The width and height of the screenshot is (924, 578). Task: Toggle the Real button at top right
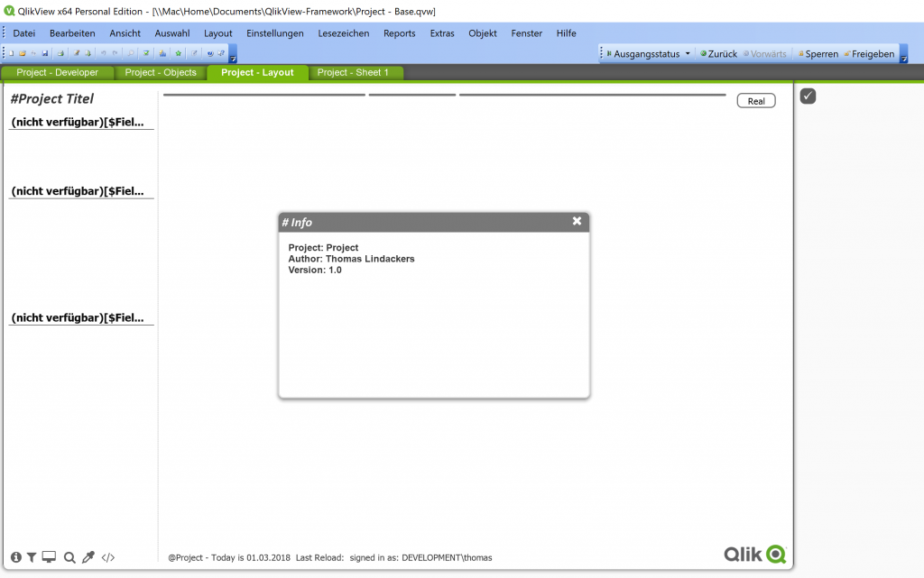(x=755, y=100)
